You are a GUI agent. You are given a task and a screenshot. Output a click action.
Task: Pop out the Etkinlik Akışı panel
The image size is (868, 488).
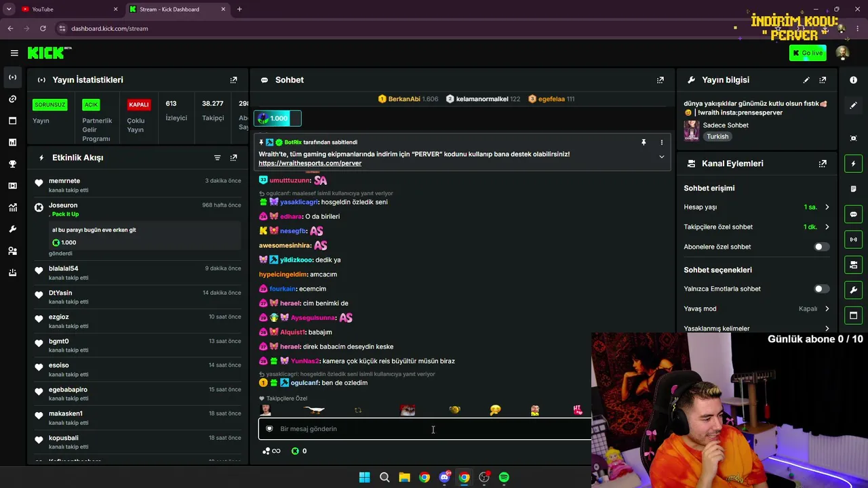(233, 158)
